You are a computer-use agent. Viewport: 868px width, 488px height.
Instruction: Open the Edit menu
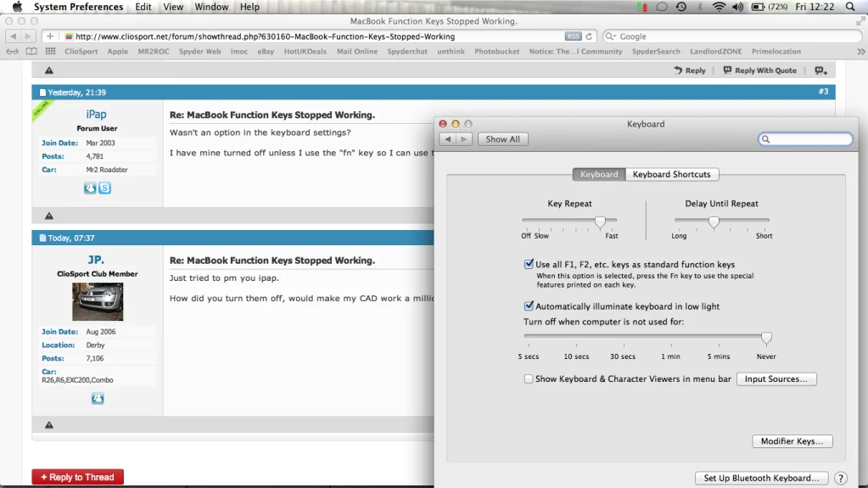coord(143,7)
